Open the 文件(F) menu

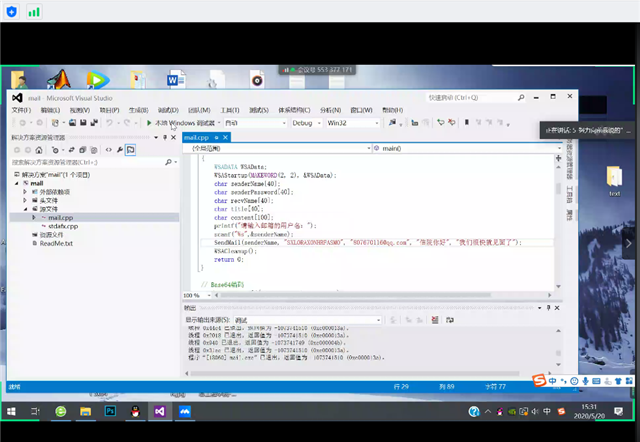(x=21, y=110)
